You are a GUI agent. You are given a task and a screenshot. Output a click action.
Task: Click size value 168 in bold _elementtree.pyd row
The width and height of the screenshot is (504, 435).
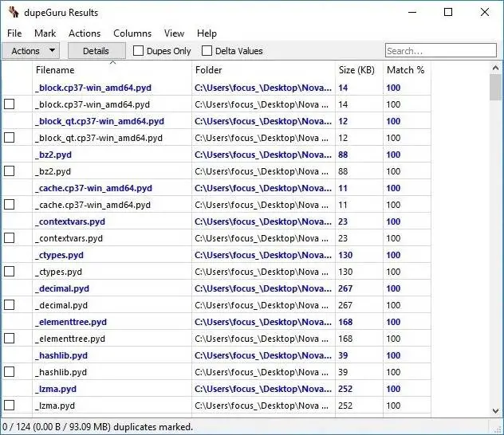[x=345, y=322]
